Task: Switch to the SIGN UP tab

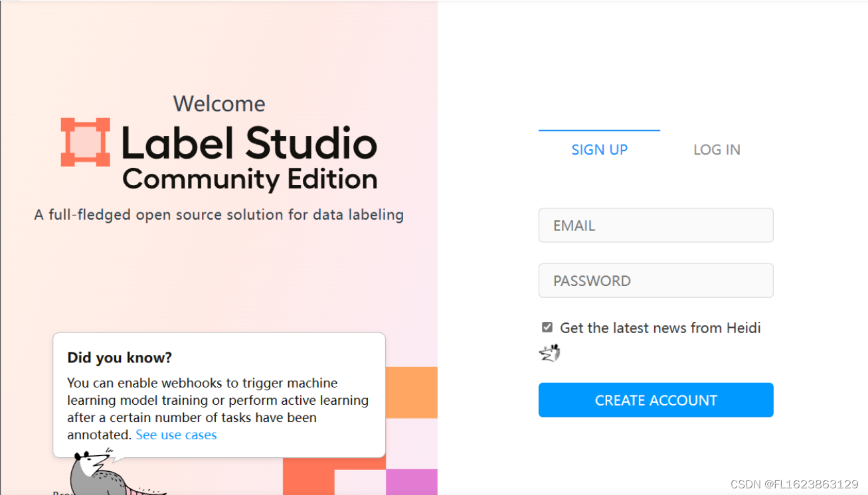Action: (599, 150)
